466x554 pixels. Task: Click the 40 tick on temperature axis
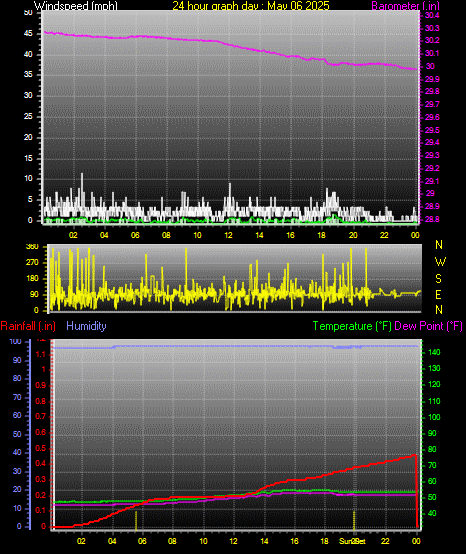pyautogui.click(x=432, y=513)
